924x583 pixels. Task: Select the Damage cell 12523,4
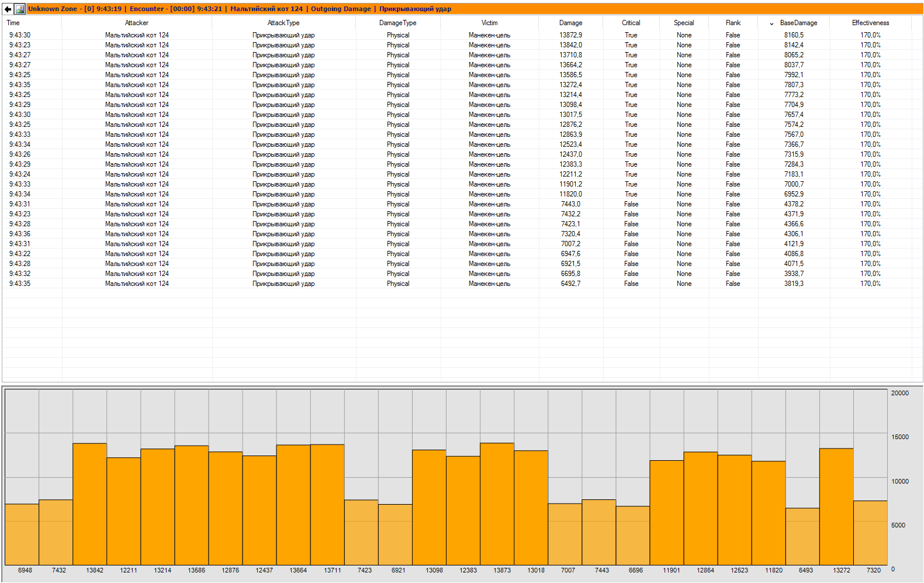[571, 144]
